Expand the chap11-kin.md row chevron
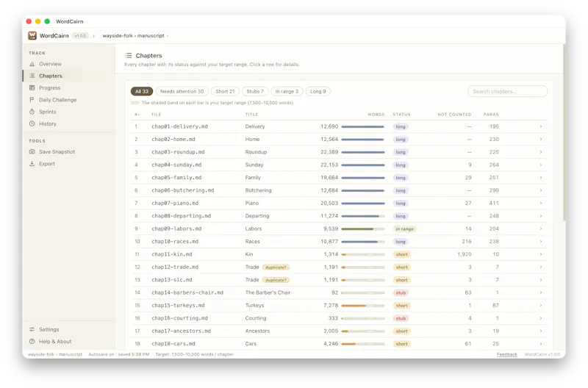The width and height of the screenshot is (588, 388). [541, 254]
